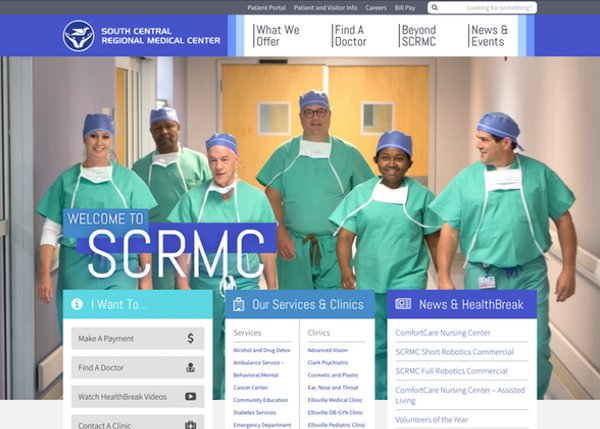Screen dimensions: 600x429
Task: Open Diabetes Services link
Action: (254, 413)
